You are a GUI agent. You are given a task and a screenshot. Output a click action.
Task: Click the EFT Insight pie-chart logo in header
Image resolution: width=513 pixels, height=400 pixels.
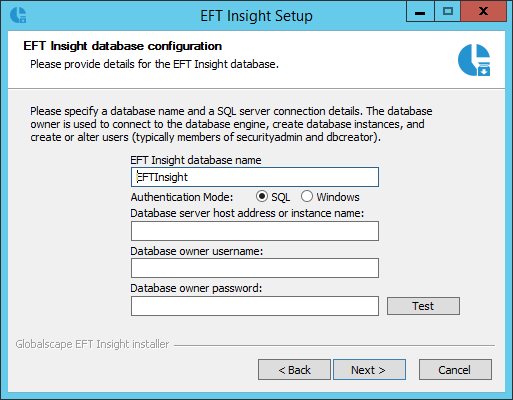(474, 60)
